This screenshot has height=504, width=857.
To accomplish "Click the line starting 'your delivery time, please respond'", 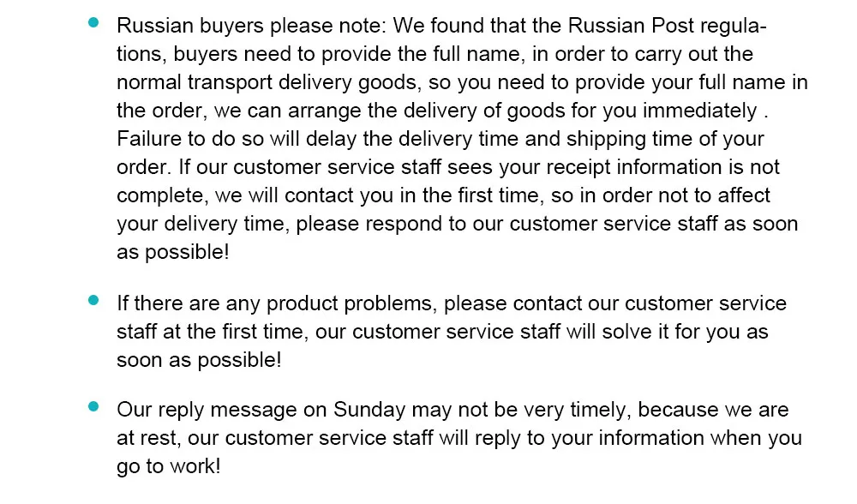I will pyautogui.click(x=458, y=224).
